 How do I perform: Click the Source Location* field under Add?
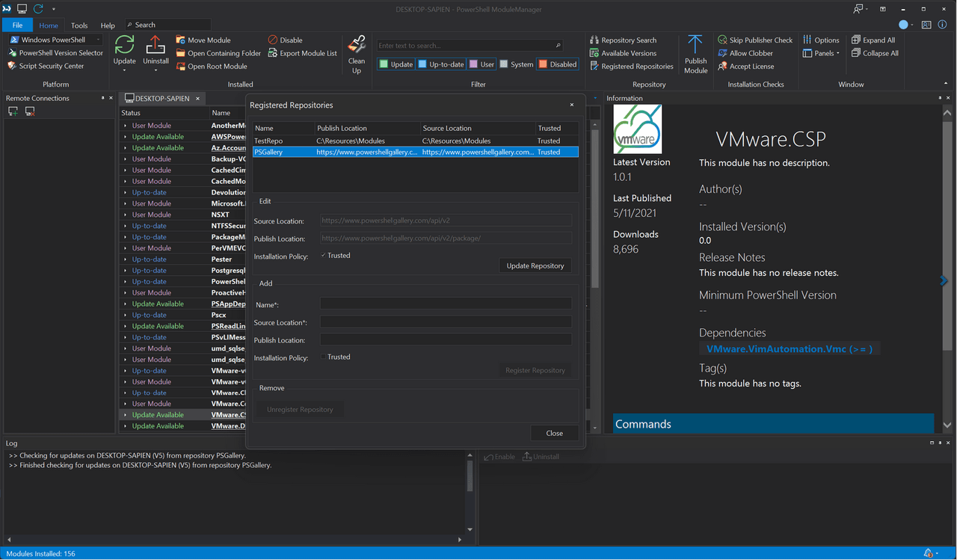coord(446,321)
